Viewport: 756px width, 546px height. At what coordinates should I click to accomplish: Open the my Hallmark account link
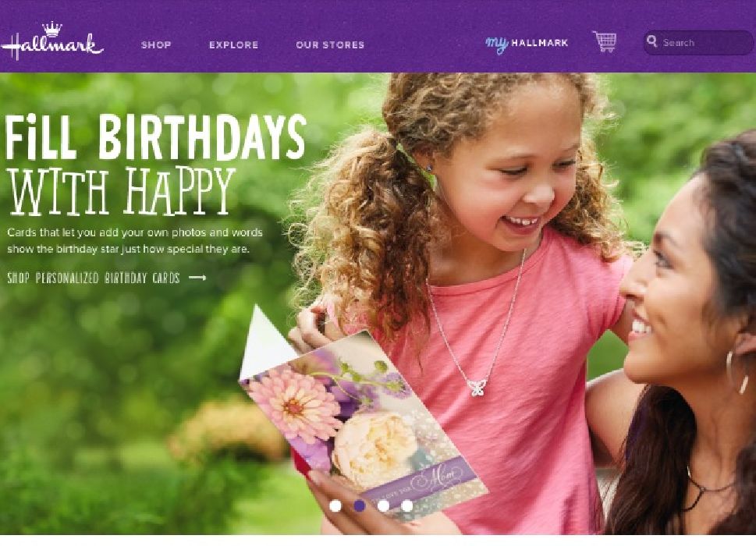[x=527, y=44]
